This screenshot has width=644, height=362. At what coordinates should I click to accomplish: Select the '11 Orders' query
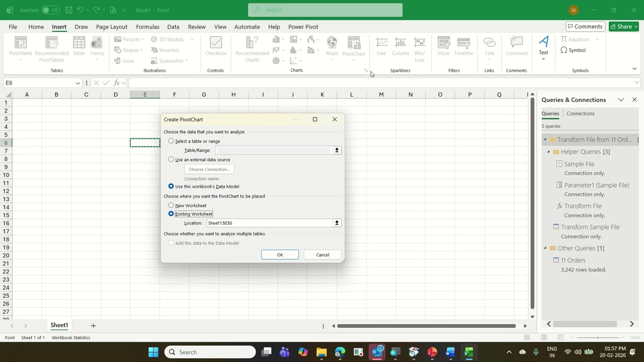point(573,260)
